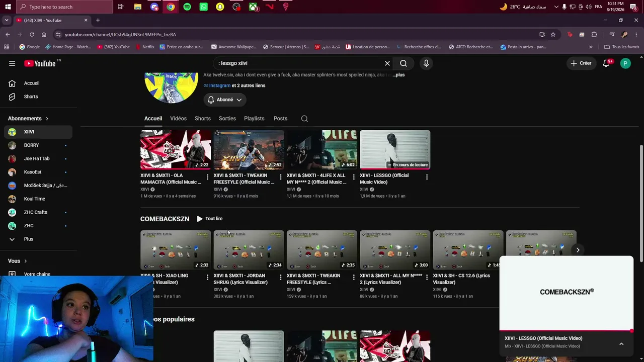Open Accueil in the sidebar

[x=38, y=83]
